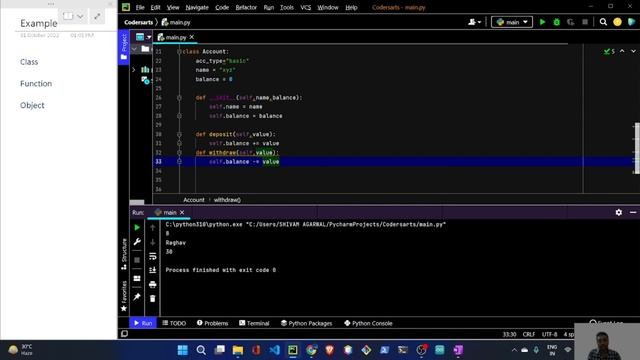Click the editor vertical scrollbar
Screen dimensions: 640x360
pos(637,148)
